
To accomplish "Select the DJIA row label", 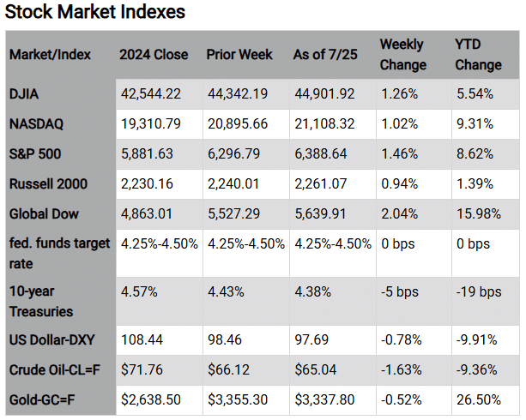I will tap(24, 93).
